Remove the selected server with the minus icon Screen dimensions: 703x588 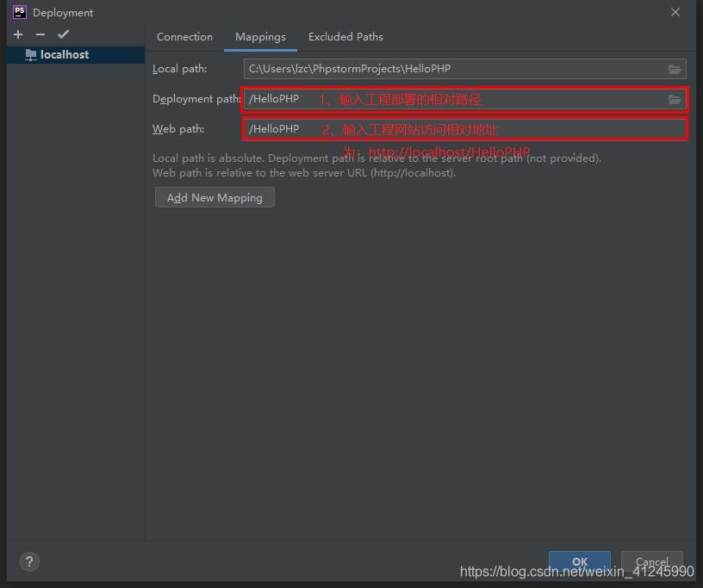(x=40, y=34)
